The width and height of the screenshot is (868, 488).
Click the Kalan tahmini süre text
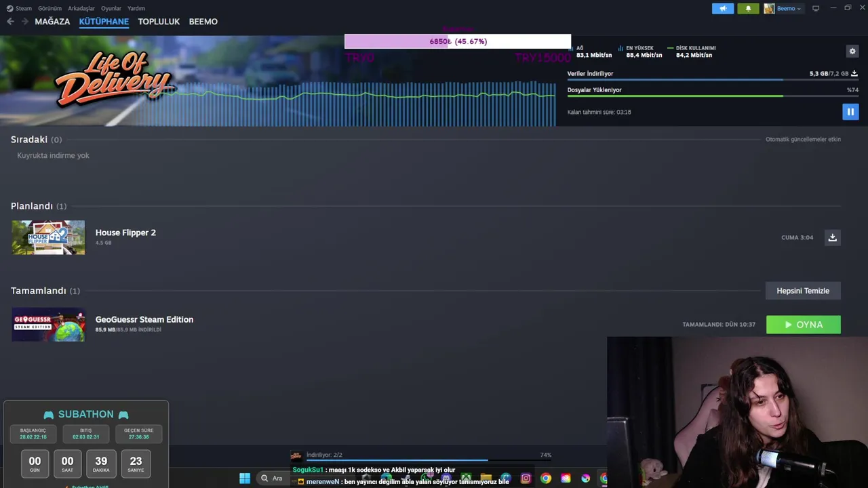click(599, 112)
